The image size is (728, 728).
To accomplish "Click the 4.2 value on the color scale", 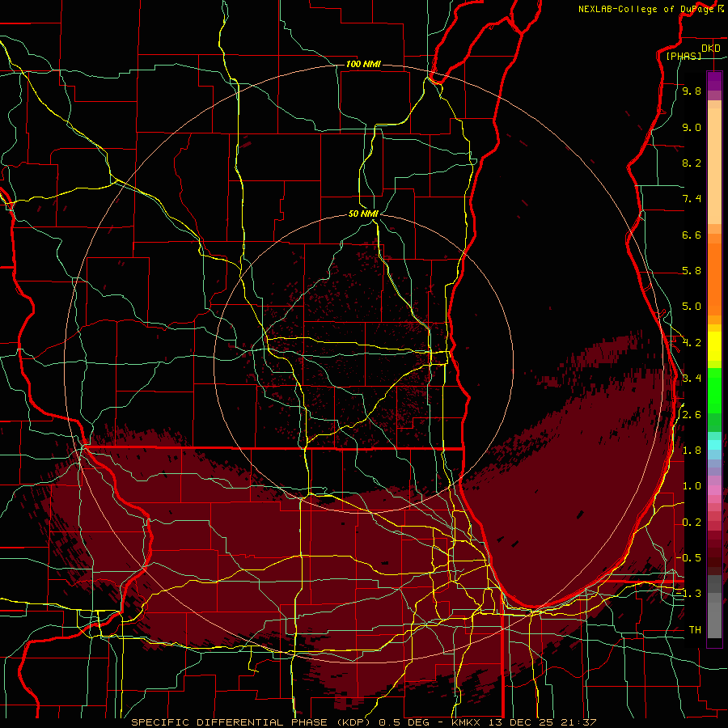I will 692,343.
